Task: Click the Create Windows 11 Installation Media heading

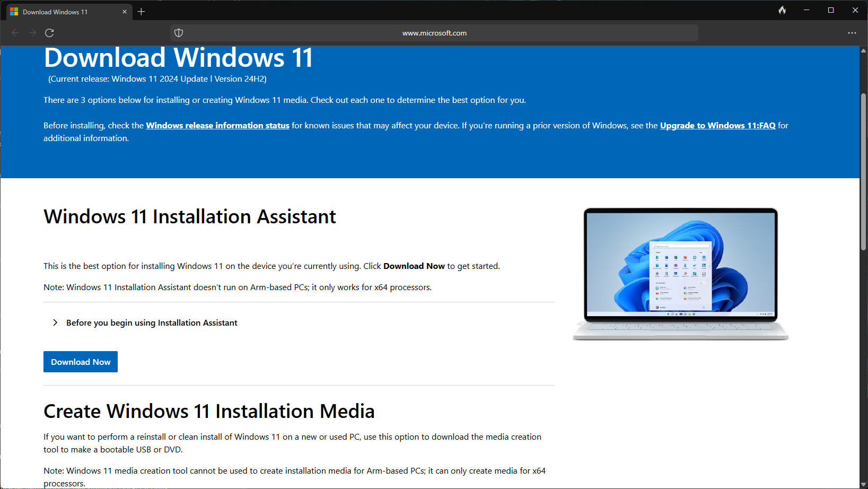Action: click(209, 411)
